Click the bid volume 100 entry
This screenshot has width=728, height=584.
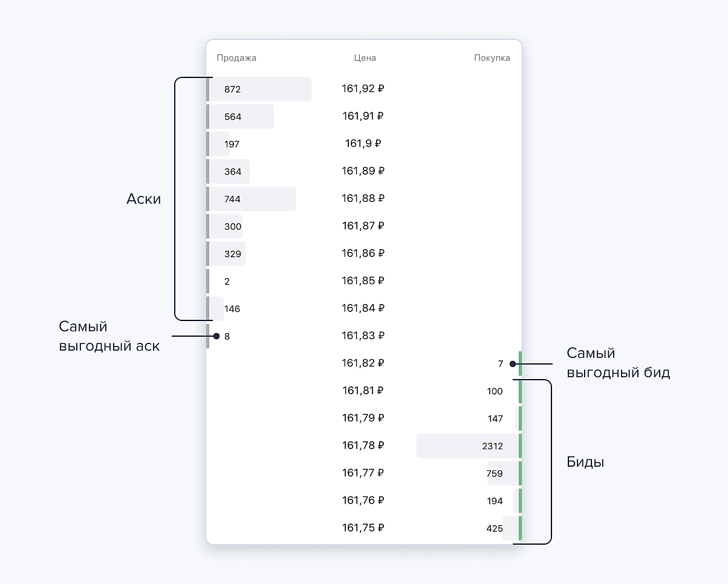click(x=495, y=391)
